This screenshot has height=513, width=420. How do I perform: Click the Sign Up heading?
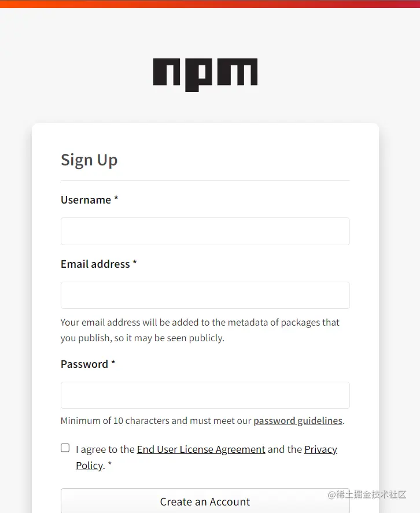(89, 160)
